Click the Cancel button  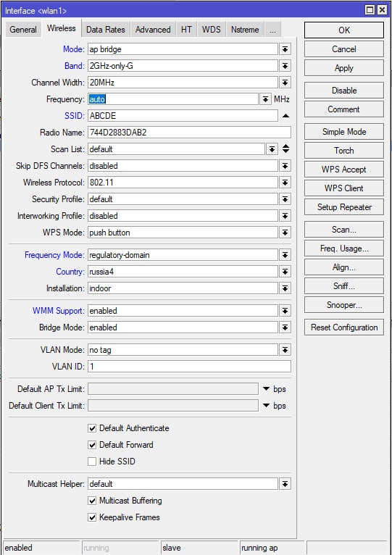click(x=344, y=49)
